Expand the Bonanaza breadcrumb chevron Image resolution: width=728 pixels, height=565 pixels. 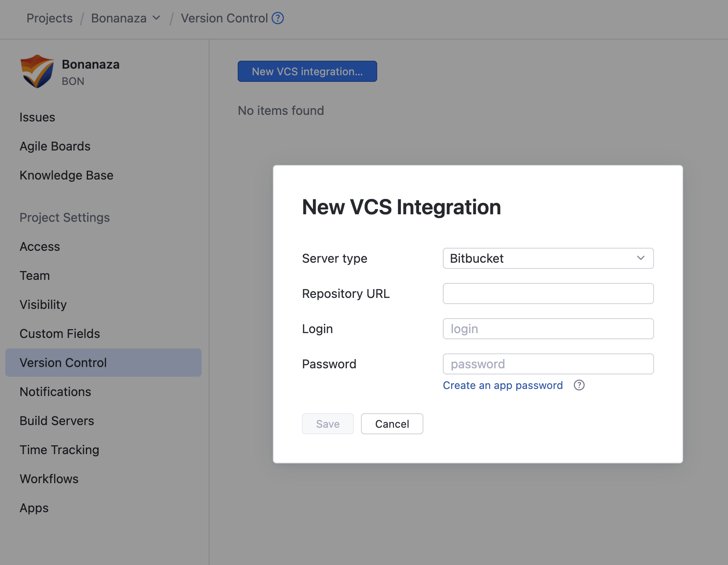[x=156, y=18]
